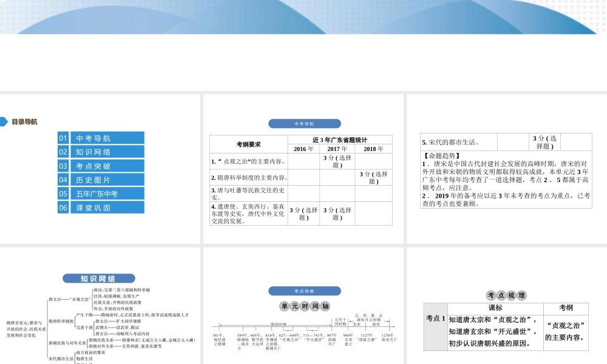Click 3分 cell in 宋代的都市生活 row
The image size is (607, 364).
[544, 142]
